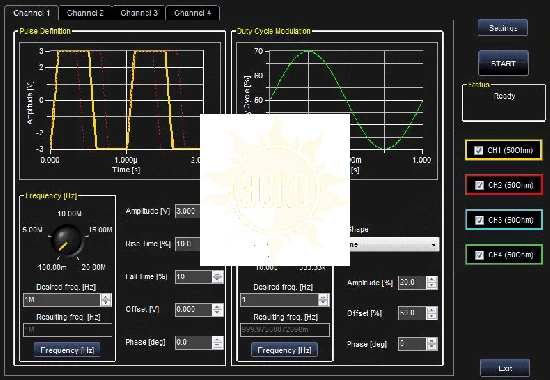Click the modulation Desired freq. input field
550x380 pixels.
click(279, 300)
